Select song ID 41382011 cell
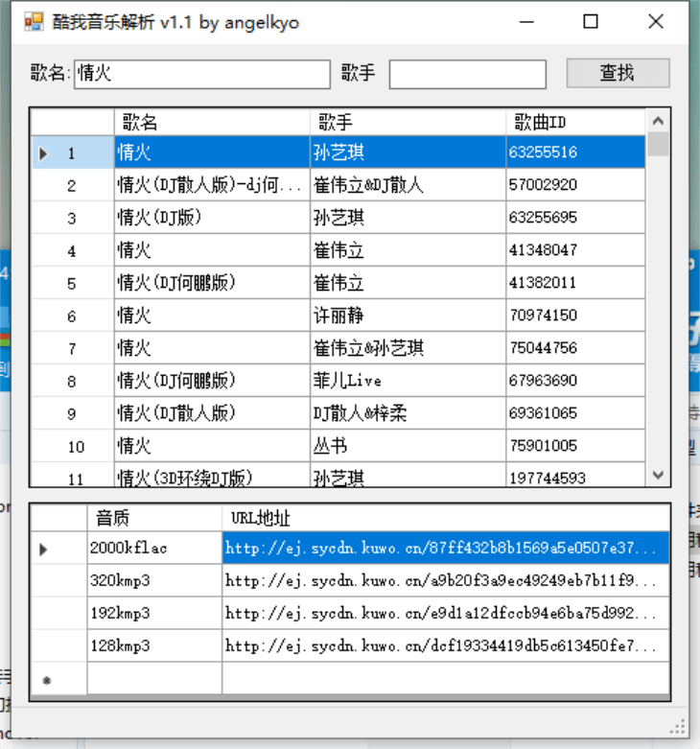This screenshot has height=749, width=700. 575,283
